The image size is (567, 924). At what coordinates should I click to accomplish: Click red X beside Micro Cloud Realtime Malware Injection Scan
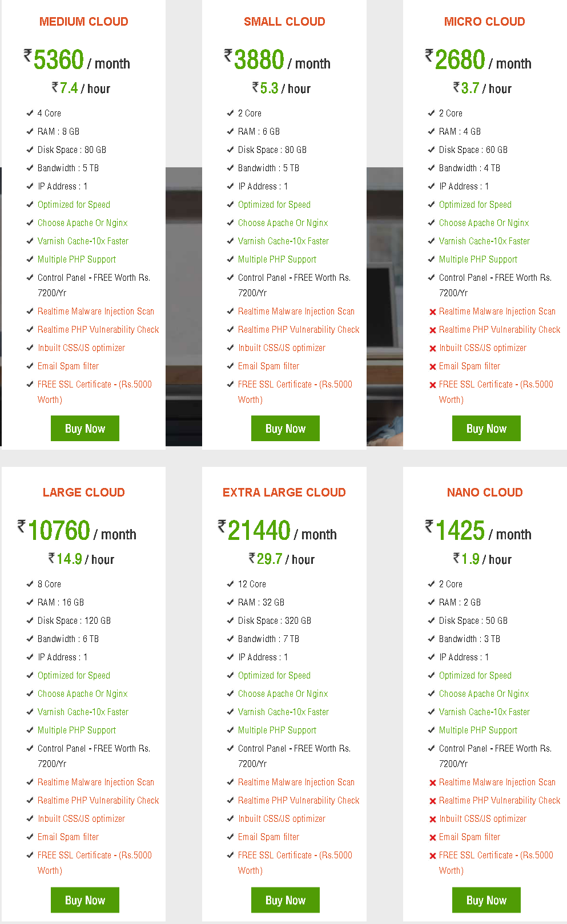pyautogui.click(x=432, y=312)
